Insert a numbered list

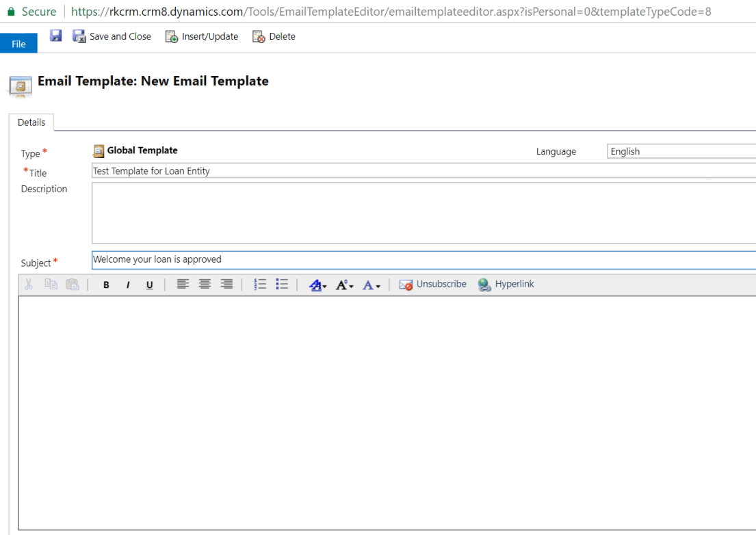(x=260, y=285)
